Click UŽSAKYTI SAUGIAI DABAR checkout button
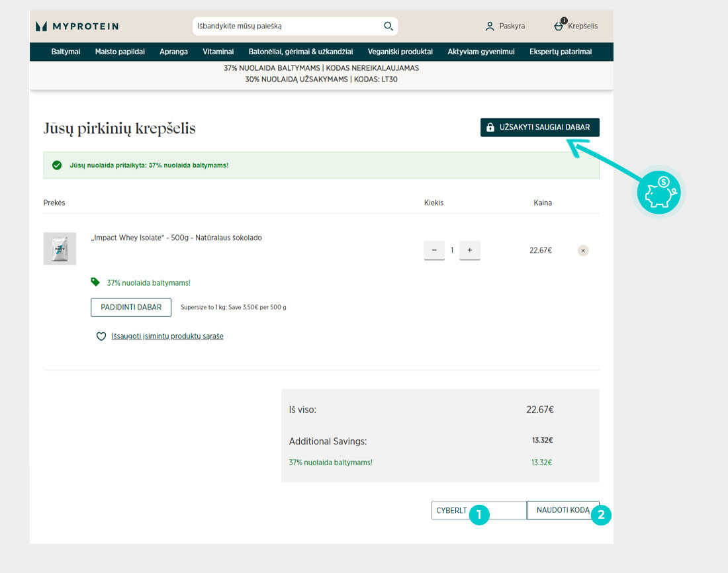 (x=540, y=127)
